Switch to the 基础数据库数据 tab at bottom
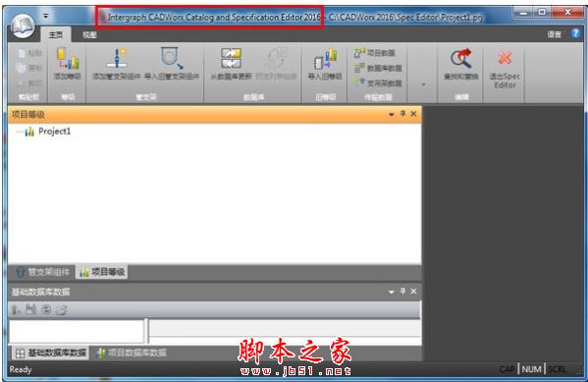The height and width of the screenshot is (382, 588). coord(51,353)
